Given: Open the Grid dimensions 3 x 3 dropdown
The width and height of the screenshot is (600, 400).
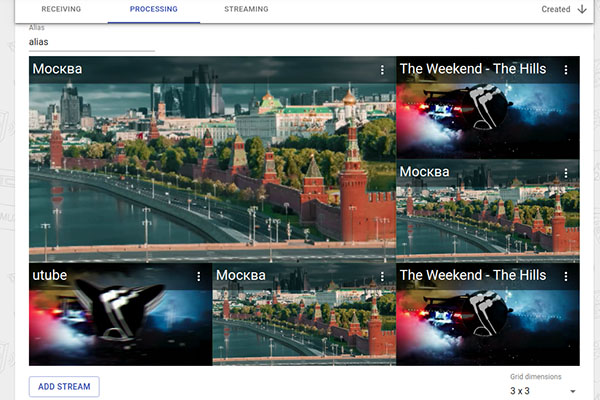Looking at the screenshot, I should point(543,391).
